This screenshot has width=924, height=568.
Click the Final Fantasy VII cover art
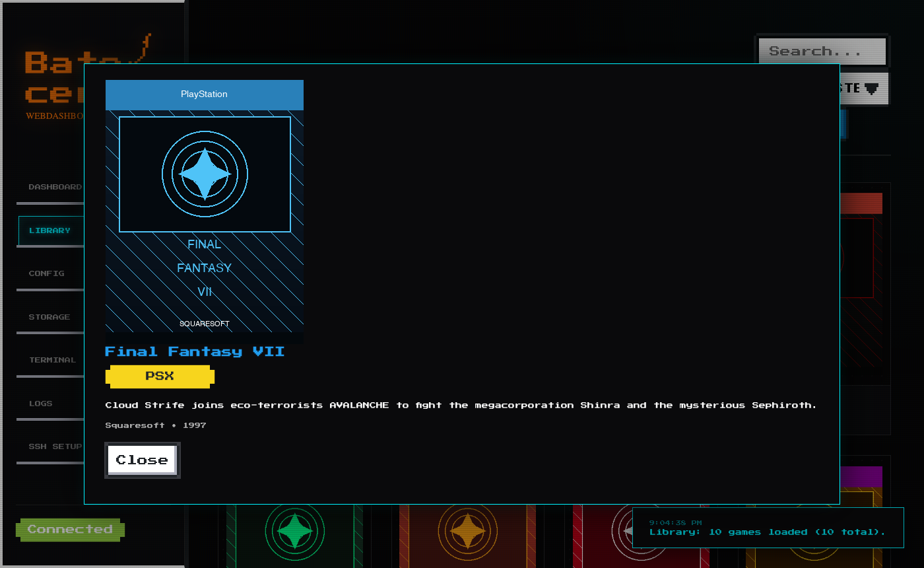click(205, 212)
